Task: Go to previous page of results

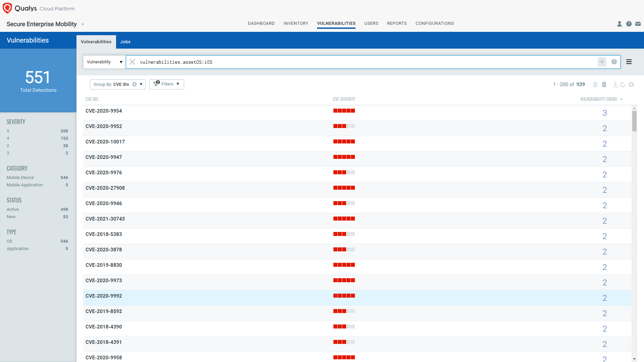Action: pyautogui.click(x=595, y=84)
